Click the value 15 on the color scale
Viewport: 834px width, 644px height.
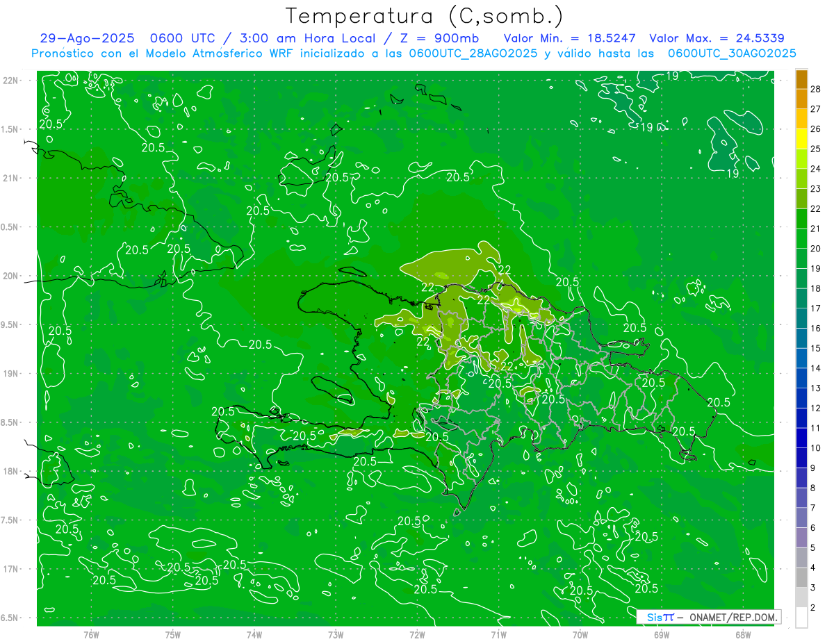pos(816,348)
